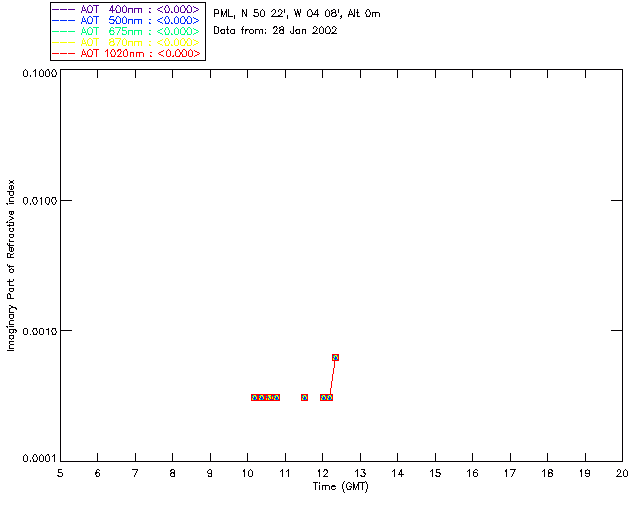Click the x-axis label 9
The width and height of the screenshot is (640, 512).
[210, 473]
